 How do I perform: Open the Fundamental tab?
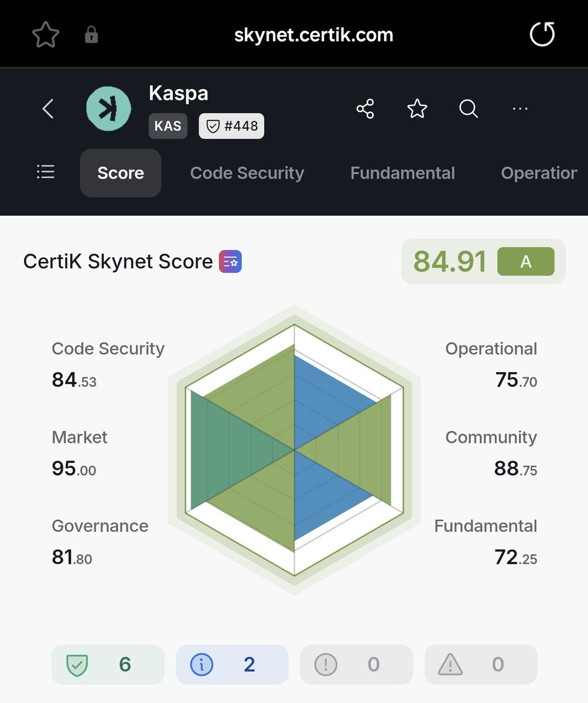point(402,173)
